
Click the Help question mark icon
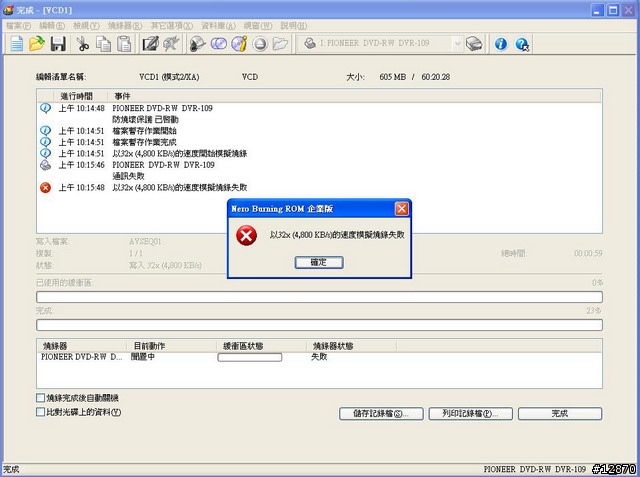[x=522, y=44]
